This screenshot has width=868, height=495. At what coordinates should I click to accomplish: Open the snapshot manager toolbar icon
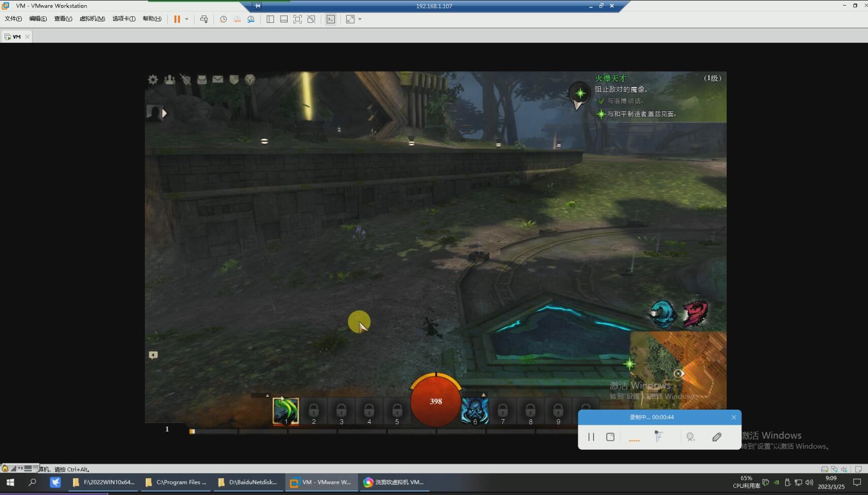(251, 19)
